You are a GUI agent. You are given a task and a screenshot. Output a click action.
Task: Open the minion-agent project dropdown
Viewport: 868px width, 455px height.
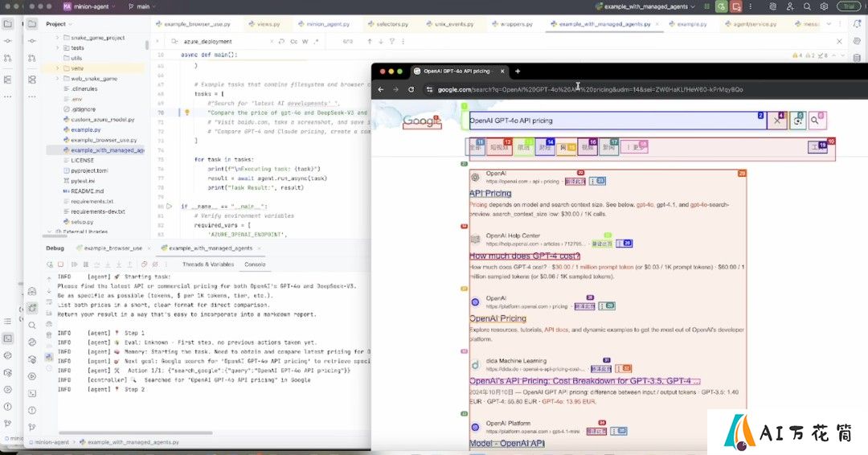pos(89,6)
